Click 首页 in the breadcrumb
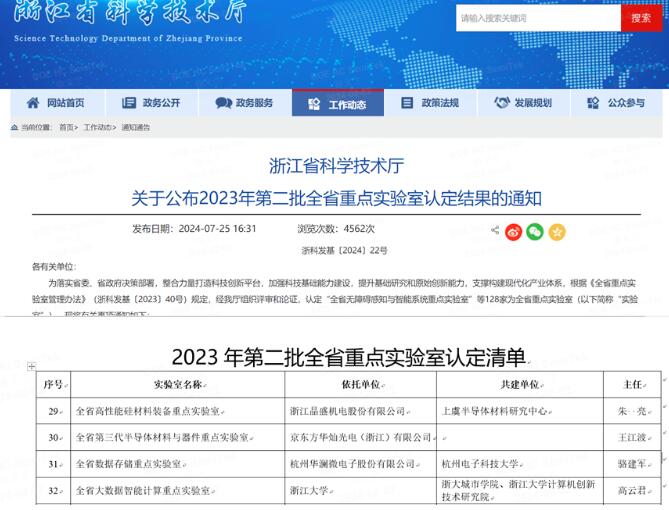 pyautogui.click(x=66, y=128)
